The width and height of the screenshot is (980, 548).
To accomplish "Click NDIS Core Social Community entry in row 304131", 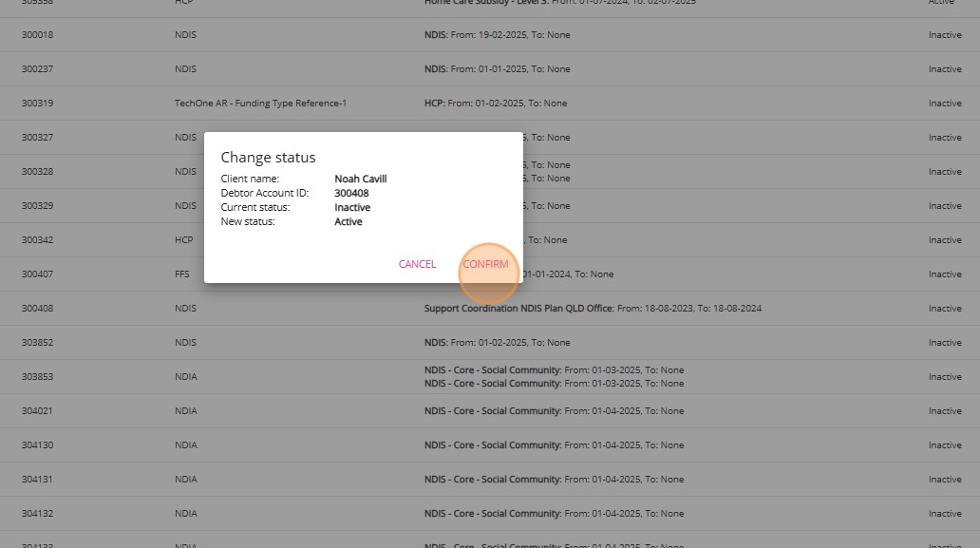I will pyautogui.click(x=554, y=480).
